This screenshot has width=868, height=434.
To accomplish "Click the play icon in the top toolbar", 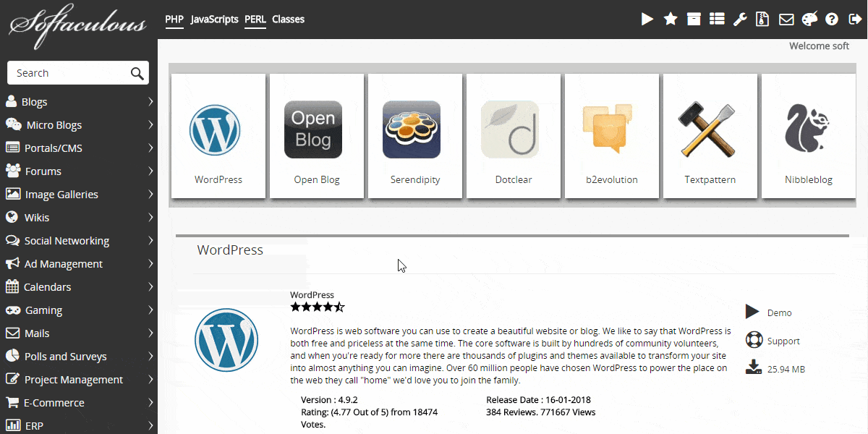I will point(647,20).
